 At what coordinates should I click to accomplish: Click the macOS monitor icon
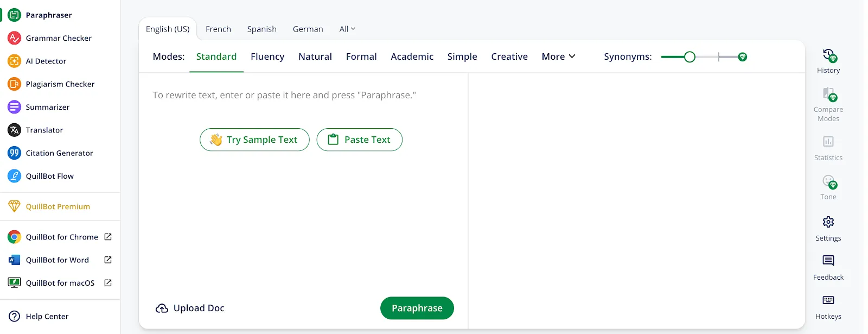point(14,283)
